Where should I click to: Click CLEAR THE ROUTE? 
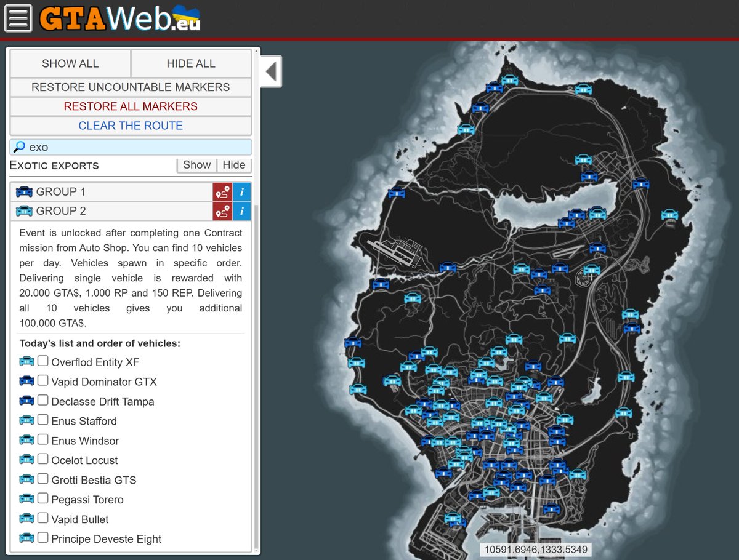[x=131, y=125]
